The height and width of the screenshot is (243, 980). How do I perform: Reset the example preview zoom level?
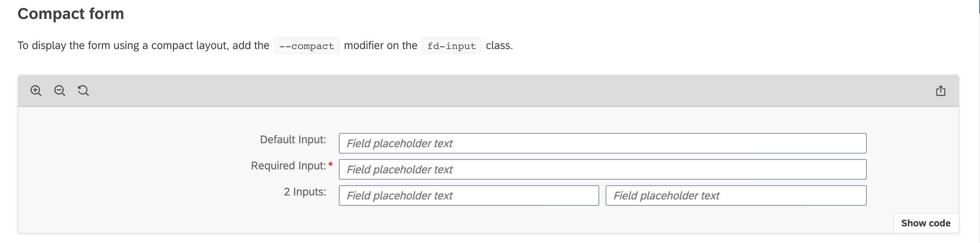[x=83, y=91]
